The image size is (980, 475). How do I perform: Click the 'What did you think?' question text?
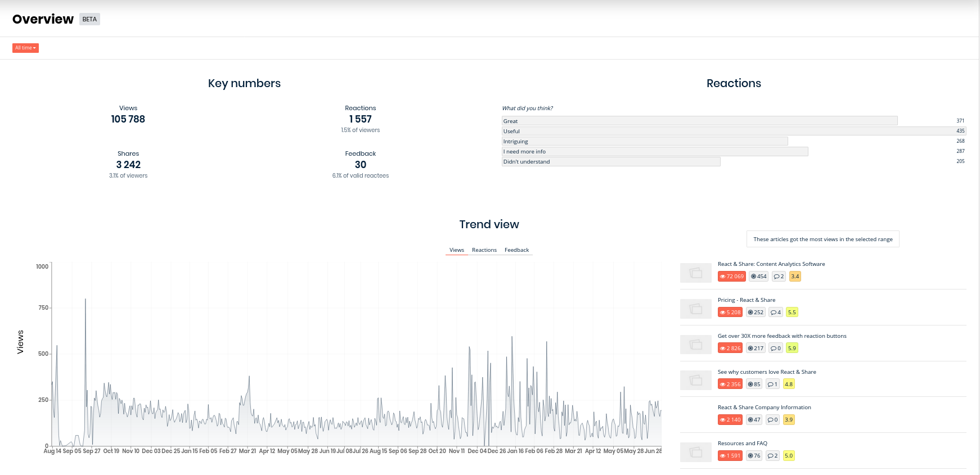pyautogui.click(x=528, y=108)
